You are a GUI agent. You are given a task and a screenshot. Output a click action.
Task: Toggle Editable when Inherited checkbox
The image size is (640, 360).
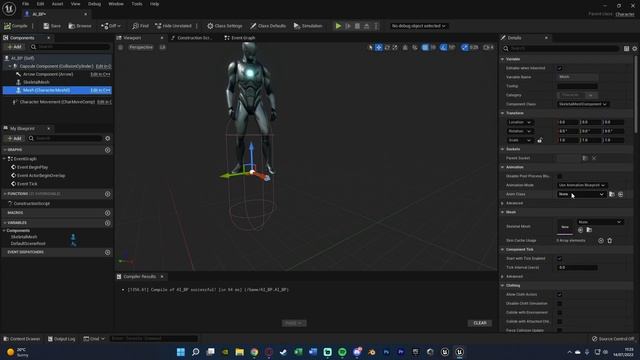coord(560,68)
